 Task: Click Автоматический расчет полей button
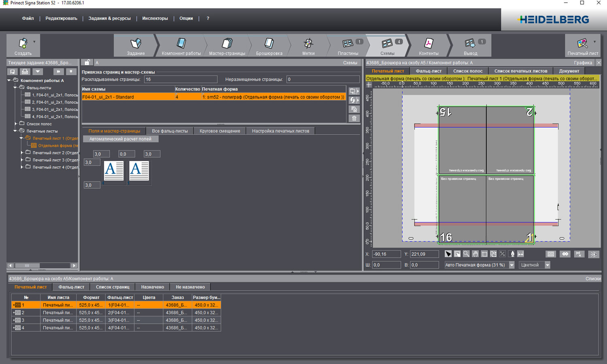point(120,139)
